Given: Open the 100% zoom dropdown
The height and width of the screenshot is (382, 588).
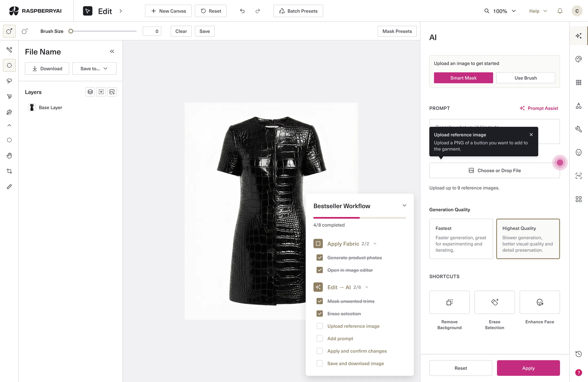Looking at the screenshot, I should [500, 11].
